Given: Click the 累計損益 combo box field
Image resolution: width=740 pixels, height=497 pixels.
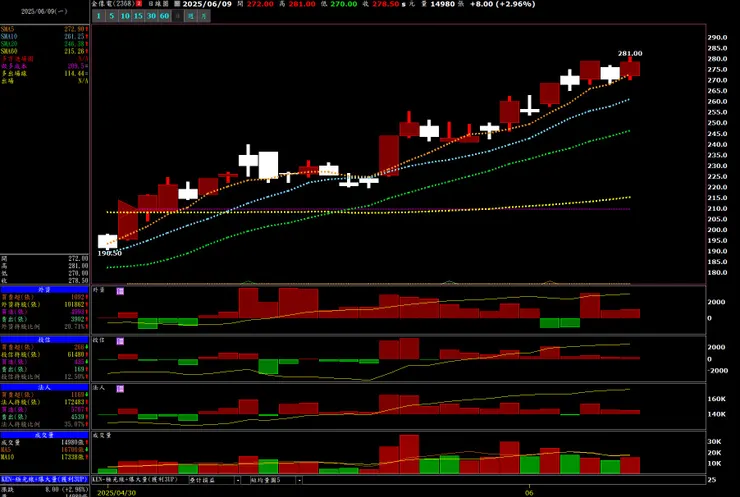Looking at the screenshot, I should 215,480.
